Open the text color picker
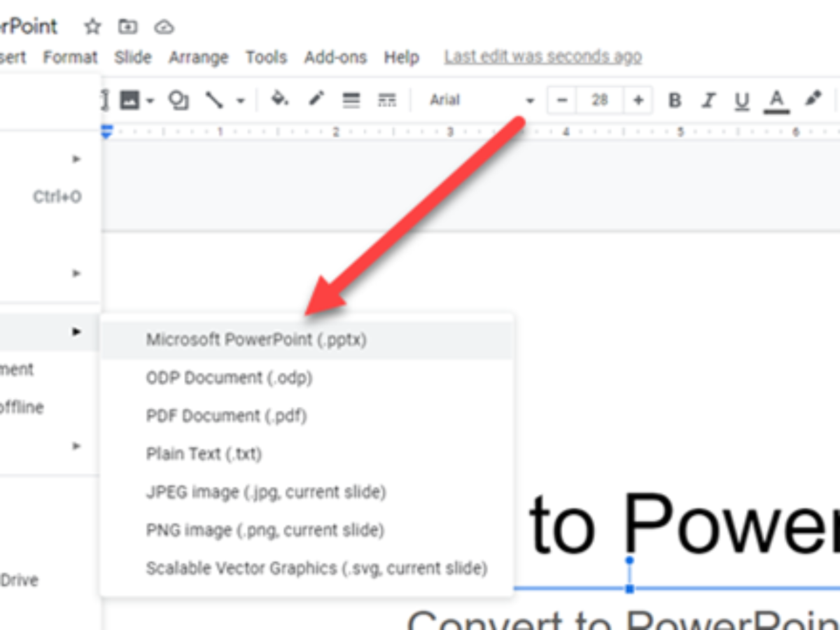This screenshot has height=630, width=840. [776, 100]
